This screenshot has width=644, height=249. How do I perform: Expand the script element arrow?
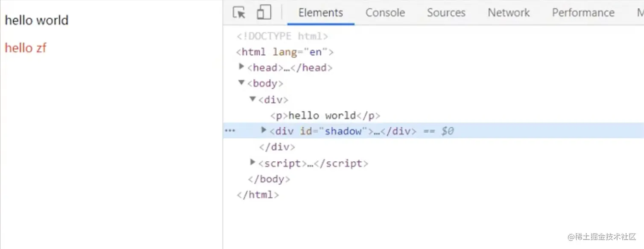(x=253, y=162)
